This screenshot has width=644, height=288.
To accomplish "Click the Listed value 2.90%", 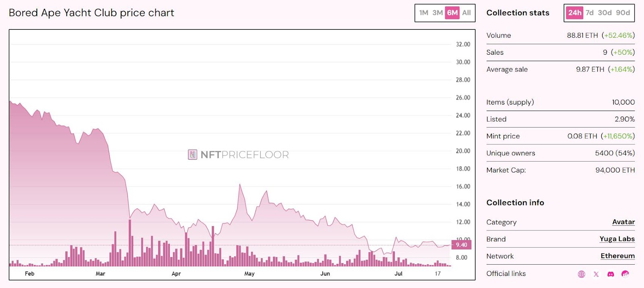I will (x=625, y=119).
